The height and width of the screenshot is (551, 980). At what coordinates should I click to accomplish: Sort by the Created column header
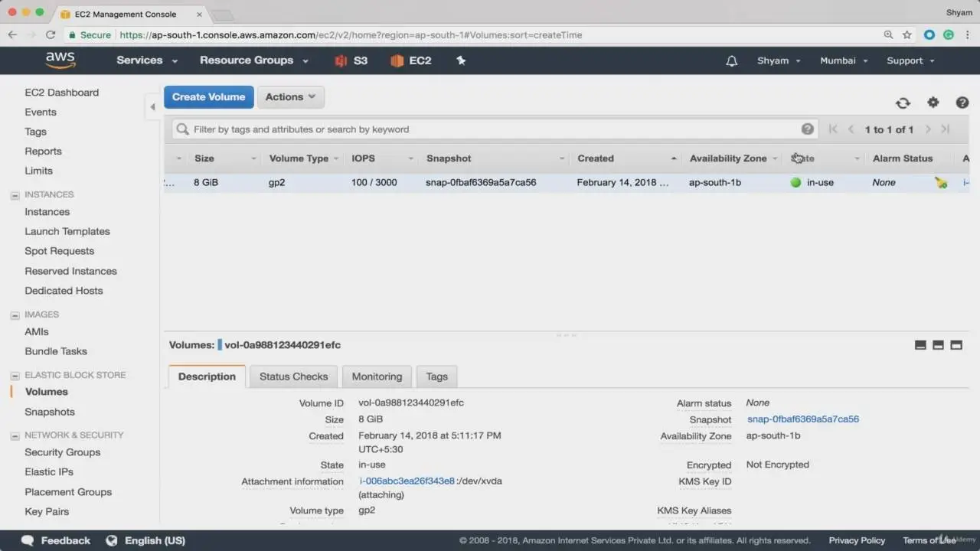point(596,158)
